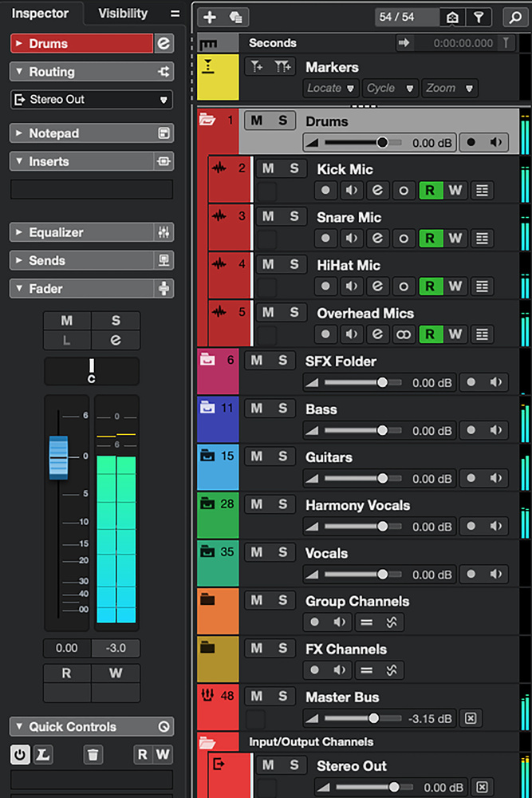
Task: Click the Drums track volume slider
Action: (363, 143)
